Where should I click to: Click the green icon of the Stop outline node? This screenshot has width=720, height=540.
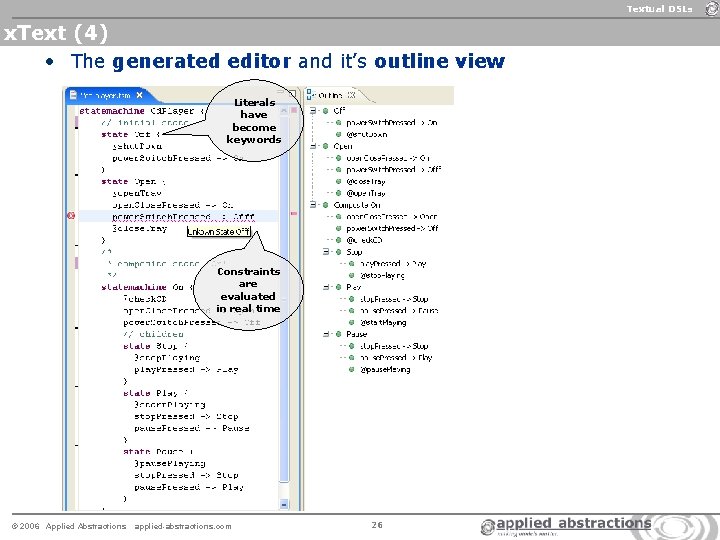[x=338, y=252]
